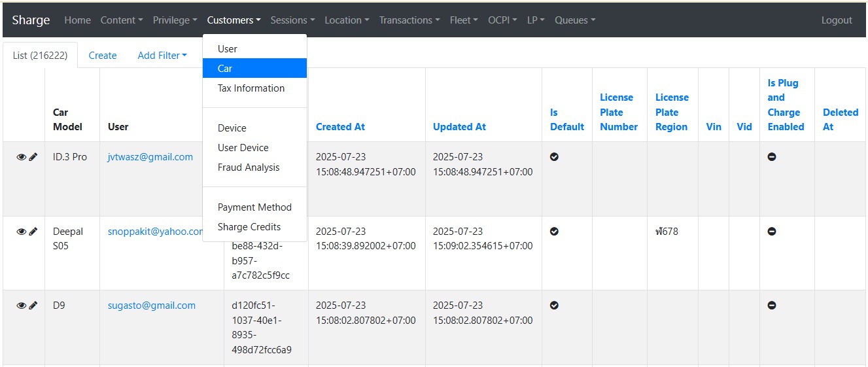Expand the Add Filter dropdown
The width and height of the screenshot is (868, 367).
click(x=162, y=56)
